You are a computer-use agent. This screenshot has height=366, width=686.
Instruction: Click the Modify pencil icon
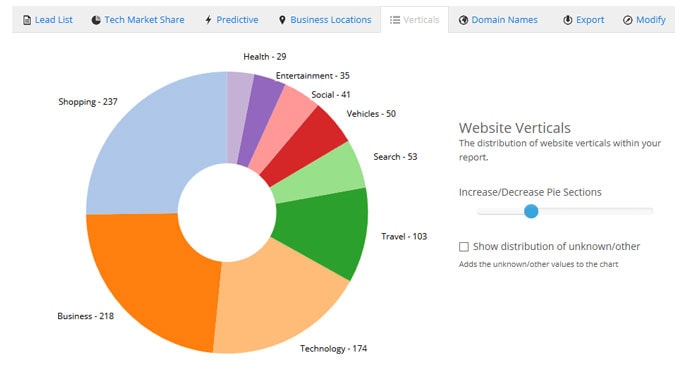coord(627,20)
